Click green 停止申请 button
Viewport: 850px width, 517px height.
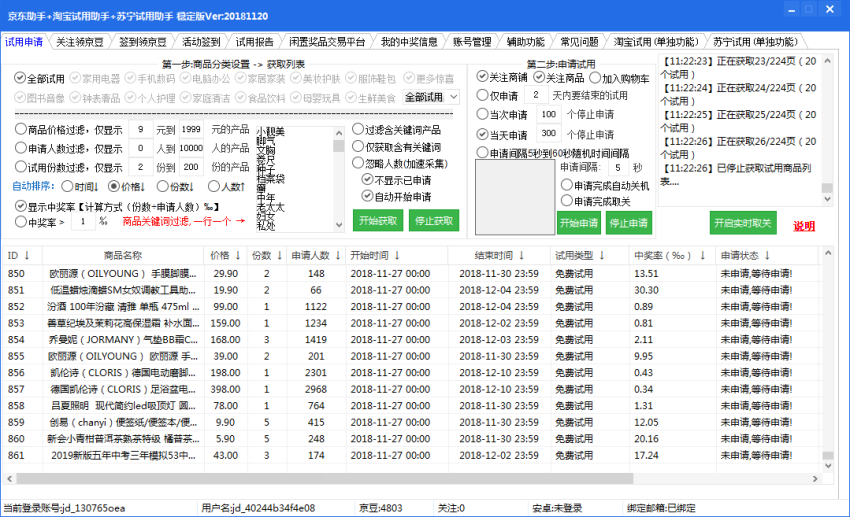[628, 223]
